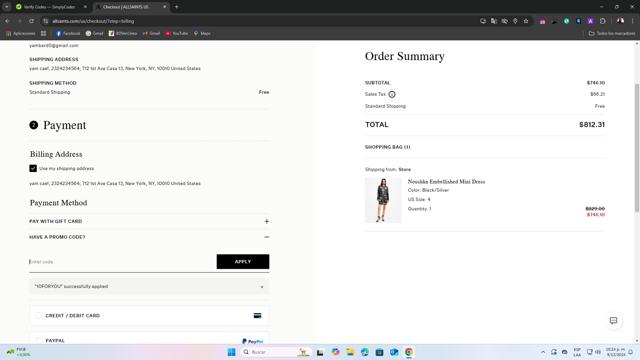Click the Shopping Bag (1) heading
The height and width of the screenshot is (360, 640).
(x=387, y=147)
